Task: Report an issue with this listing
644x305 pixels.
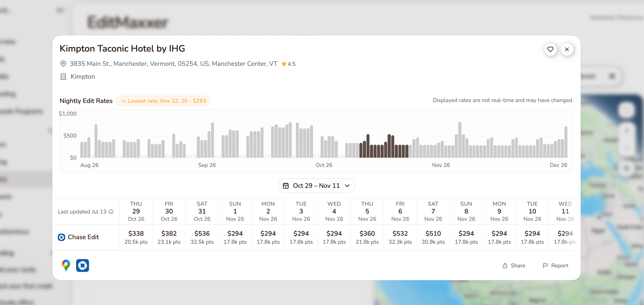Action: pyautogui.click(x=555, y=266)
